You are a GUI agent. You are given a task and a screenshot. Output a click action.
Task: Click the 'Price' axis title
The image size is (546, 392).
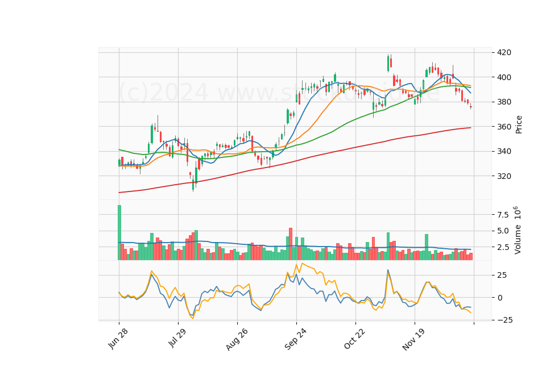click(519, 124)
